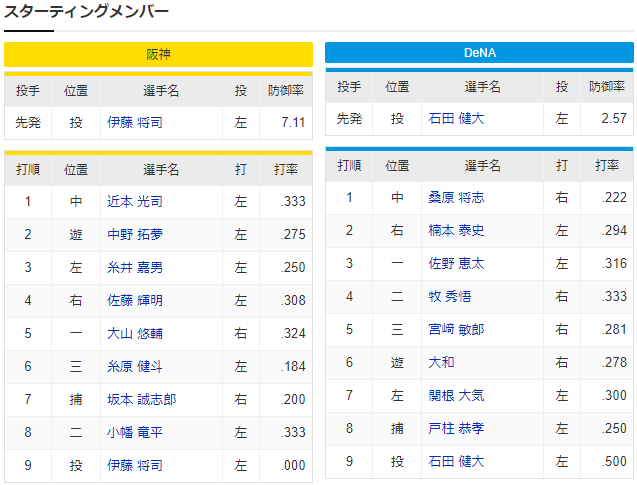Click batting hand 右 for 牧 秀悟
Image resolution: width=637 pixels, height=485 pixels.
click(x=562, y=296)
